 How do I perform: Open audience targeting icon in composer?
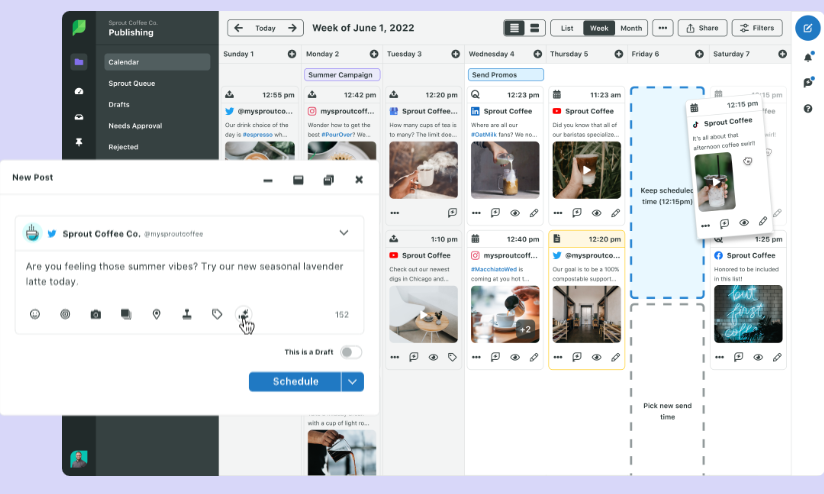click(65, 314)
